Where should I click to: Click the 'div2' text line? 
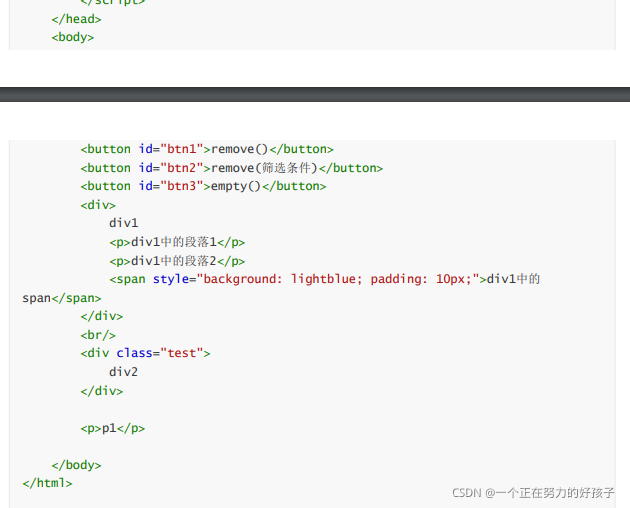coord(123,372)
